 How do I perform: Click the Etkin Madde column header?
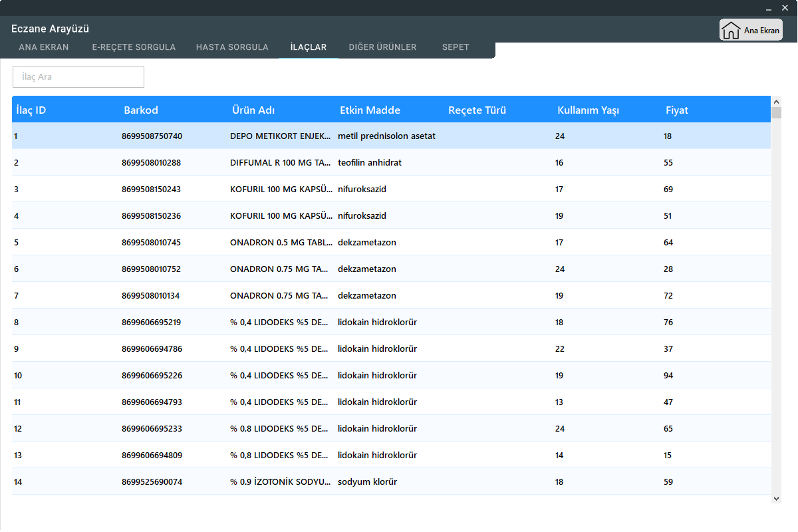pyautogui.click(x=370, y=110)
